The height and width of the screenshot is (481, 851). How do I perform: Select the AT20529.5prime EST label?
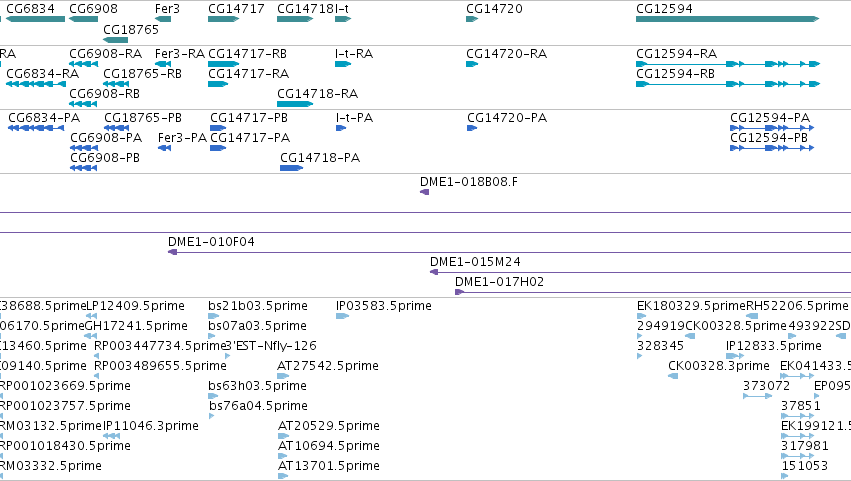click(x=329, y=426)
